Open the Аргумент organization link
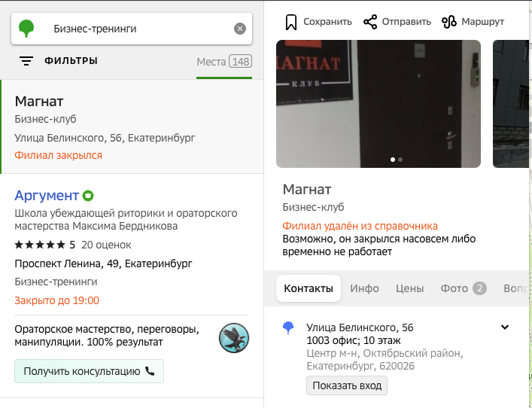This screenshot has width=532, height=408. point(47,196)
